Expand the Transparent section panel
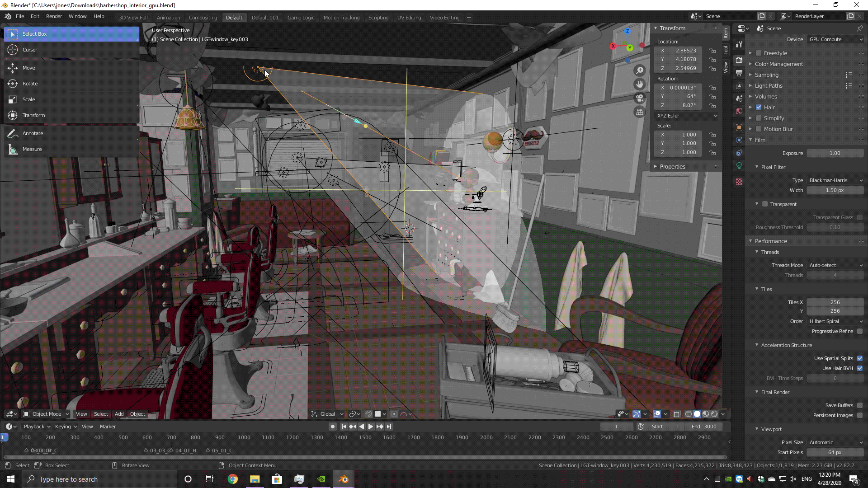Viewport: 868px width, 488px height. click(x=756, y=204)
